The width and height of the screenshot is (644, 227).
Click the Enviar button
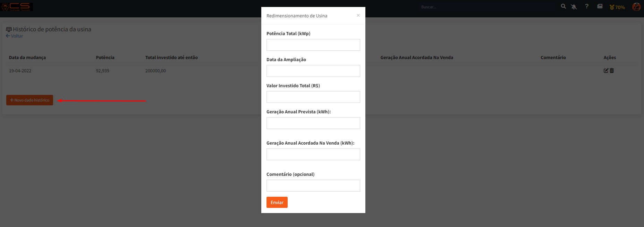tap(277, 202)
